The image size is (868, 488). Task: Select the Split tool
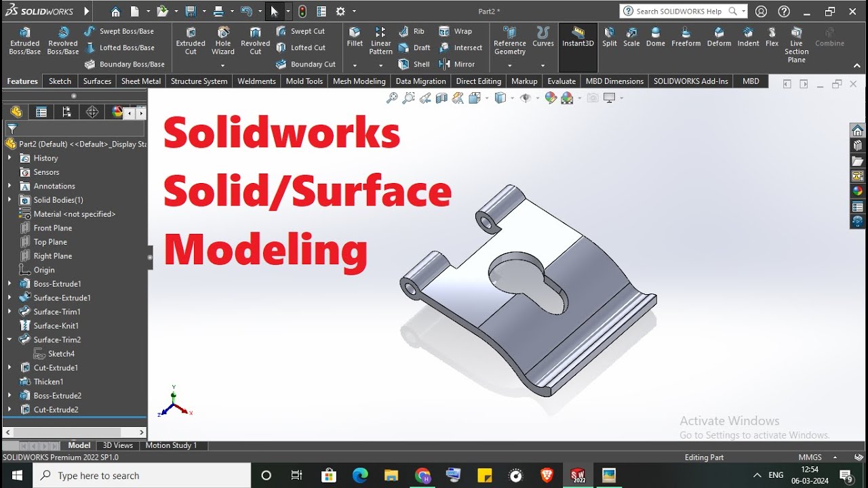point(610,37)
